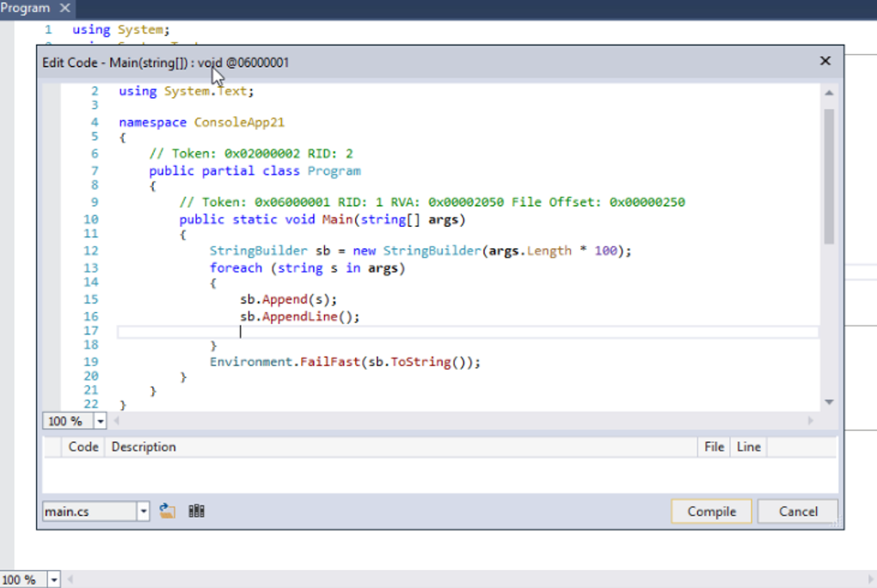The width and height of the screenshot is (877, 588).
Task: Close the Program tab via its X
Action: tap(64, 8)
